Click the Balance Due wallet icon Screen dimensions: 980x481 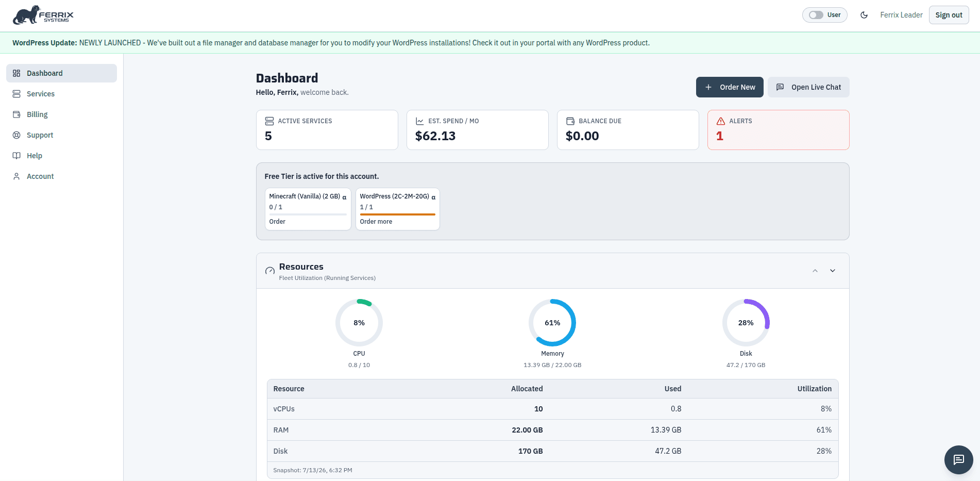click(570, 121)
